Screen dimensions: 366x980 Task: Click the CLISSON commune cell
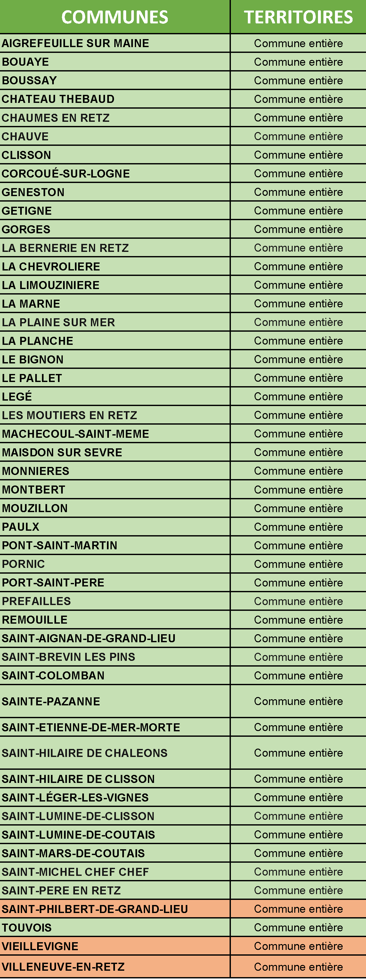tap(26, 155)
